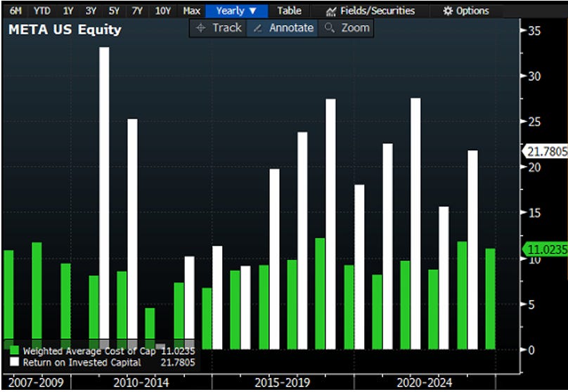The width and height of the screenshot is (568, 392).
Task: Click the Track crosshair icon
Action: [200, 28]
